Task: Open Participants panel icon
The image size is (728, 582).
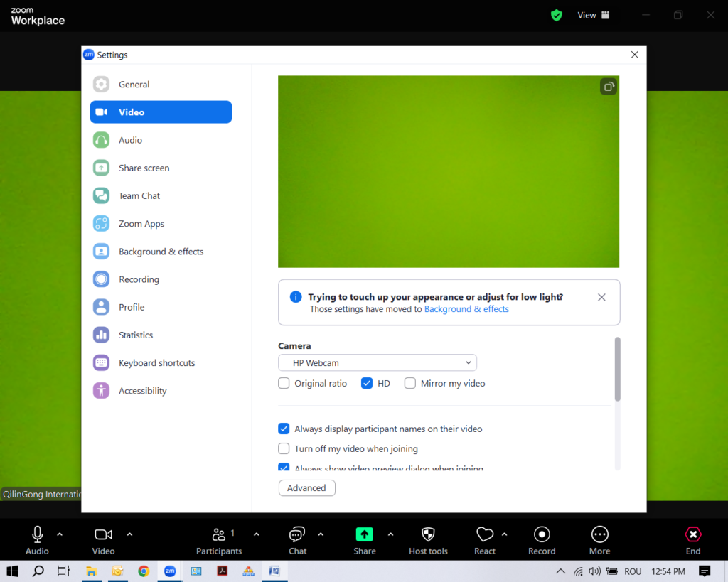Action: pyautogui.click(x=219, y=534)
